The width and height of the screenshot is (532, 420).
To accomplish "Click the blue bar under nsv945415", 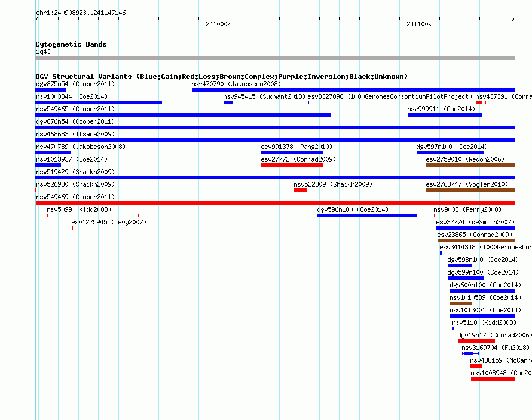I will (228, 102).
